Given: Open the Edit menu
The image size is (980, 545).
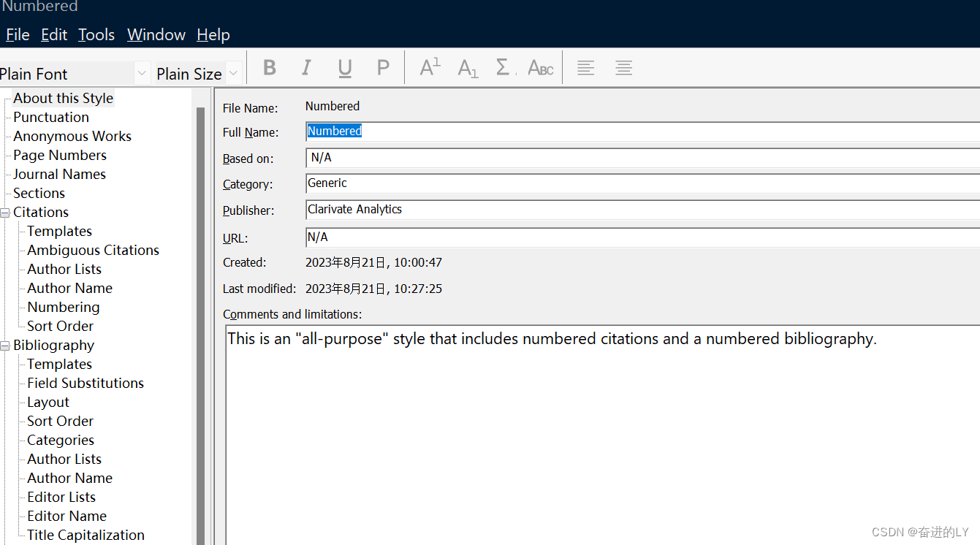Looking at the screenshot, I should [54, 34].
